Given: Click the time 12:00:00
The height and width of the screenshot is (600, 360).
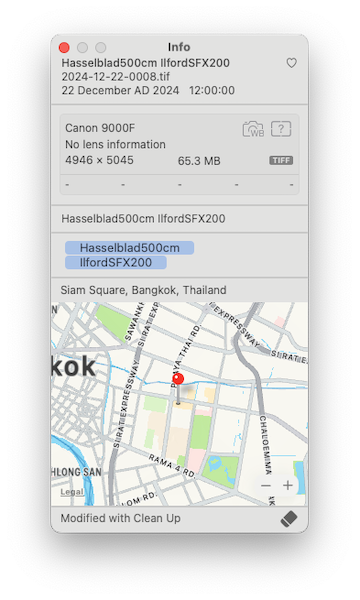Looking at the screenshot, I should pyautogui.click(x=212, y=90).
